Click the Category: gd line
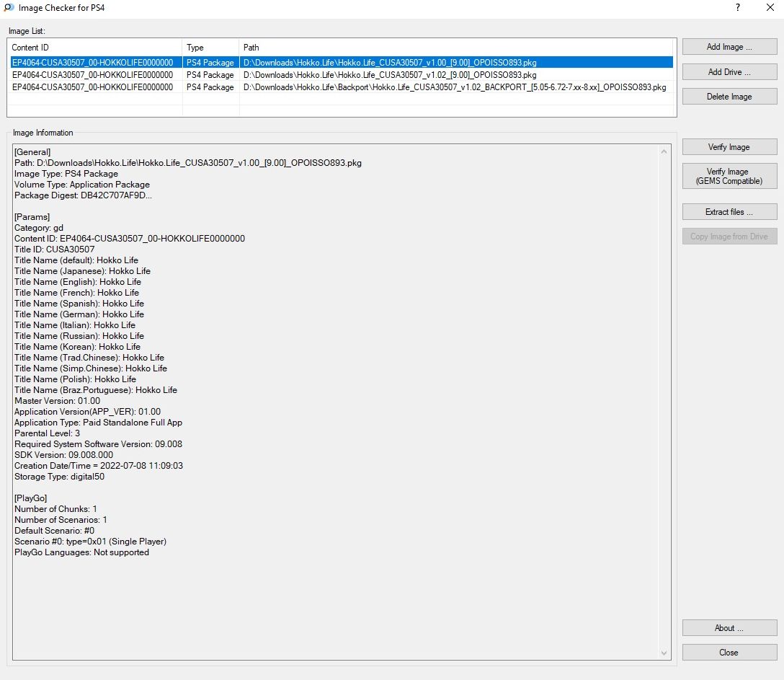 (x=38, y=228)
